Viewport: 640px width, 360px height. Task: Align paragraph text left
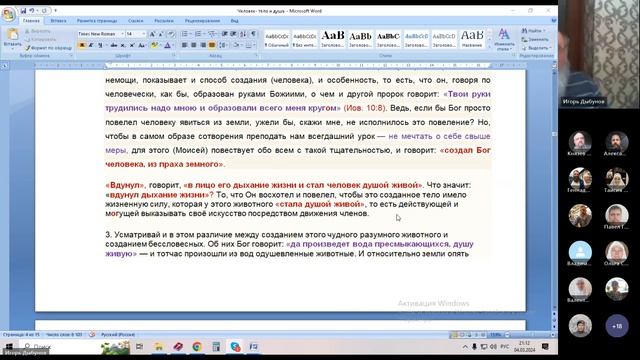pyautogui.click(x=184, y=45)
